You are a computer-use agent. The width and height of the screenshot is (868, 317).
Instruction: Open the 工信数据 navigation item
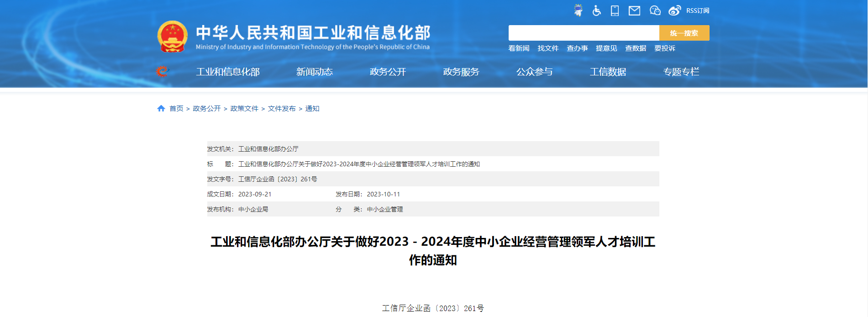pos(607,72)
